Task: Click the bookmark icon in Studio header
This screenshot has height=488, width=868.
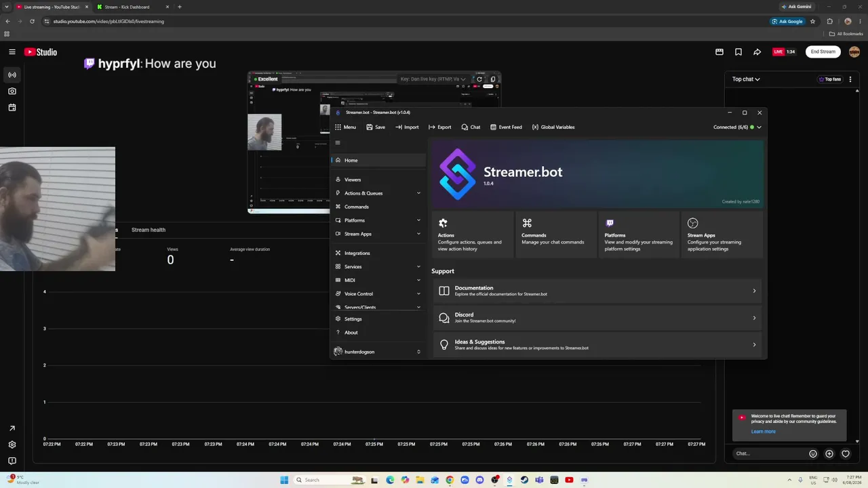Action: pyautogui.click(x=738, y=52)
